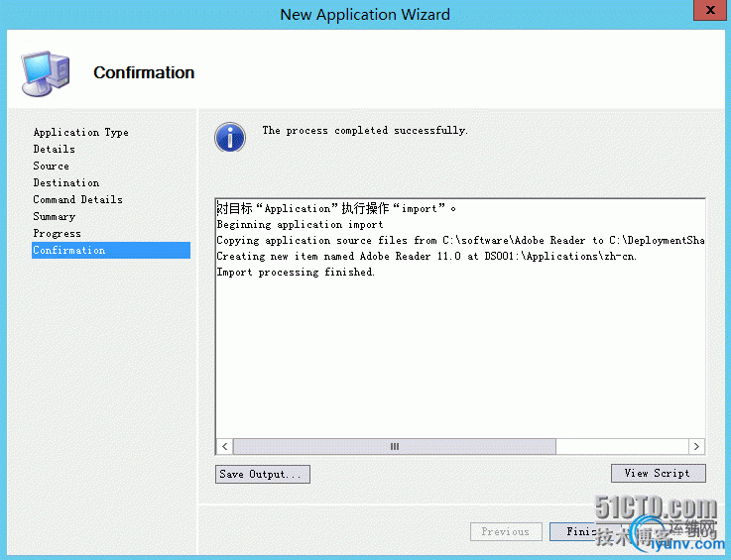Viewport: 731px width, 560px height.
Task: Click the computer wizard icon in header
Action: 46,73
